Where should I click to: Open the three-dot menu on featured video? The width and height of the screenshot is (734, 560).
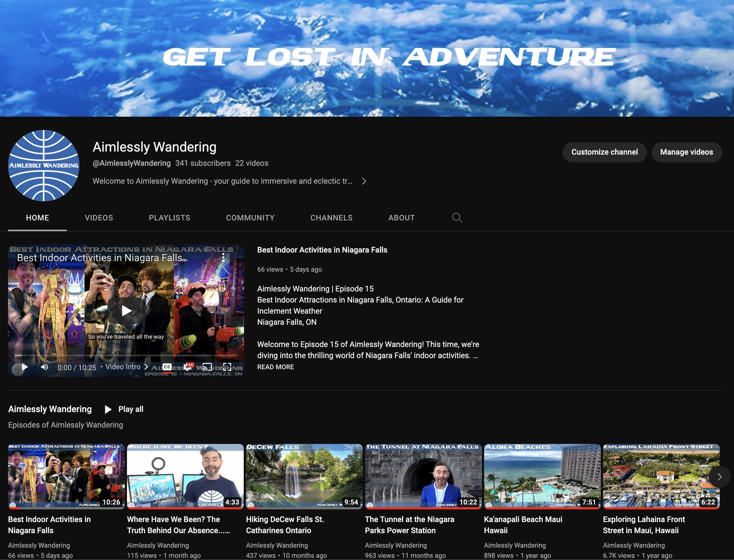point(223,257)
